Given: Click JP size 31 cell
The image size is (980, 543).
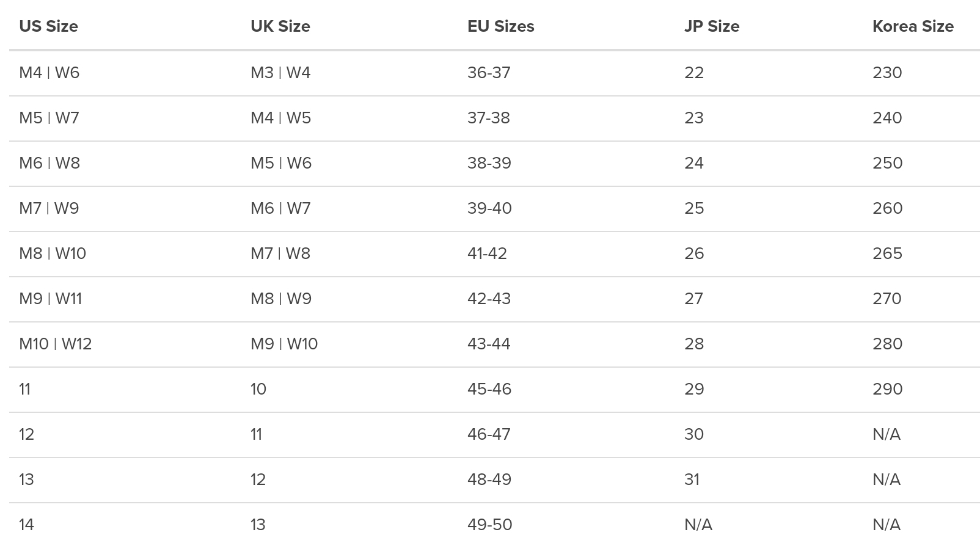Looking at the screenshot, I should tap(692, 479).
